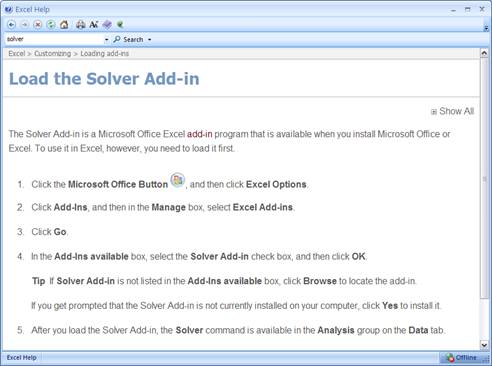Click the bold Browse text in the tip
This screenshot has width=492, height=366.
click(320, 281)
